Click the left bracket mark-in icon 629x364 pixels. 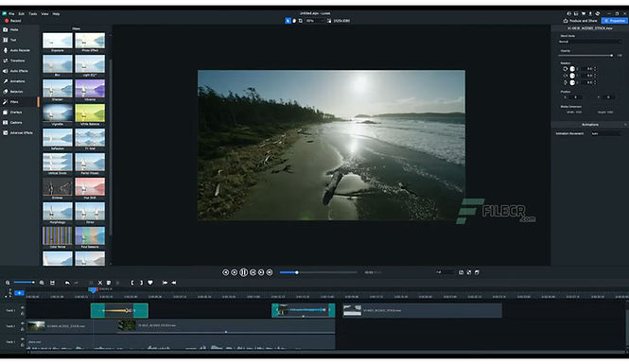point(132,283)
